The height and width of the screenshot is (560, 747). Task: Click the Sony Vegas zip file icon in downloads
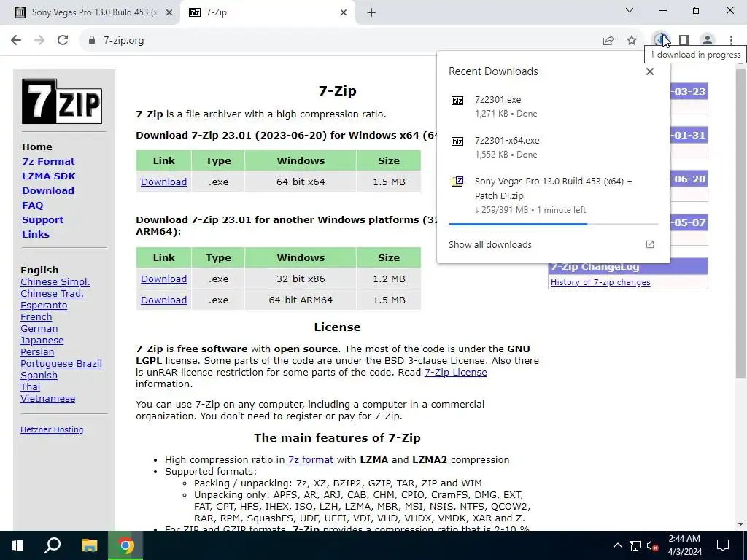point(457,182)
